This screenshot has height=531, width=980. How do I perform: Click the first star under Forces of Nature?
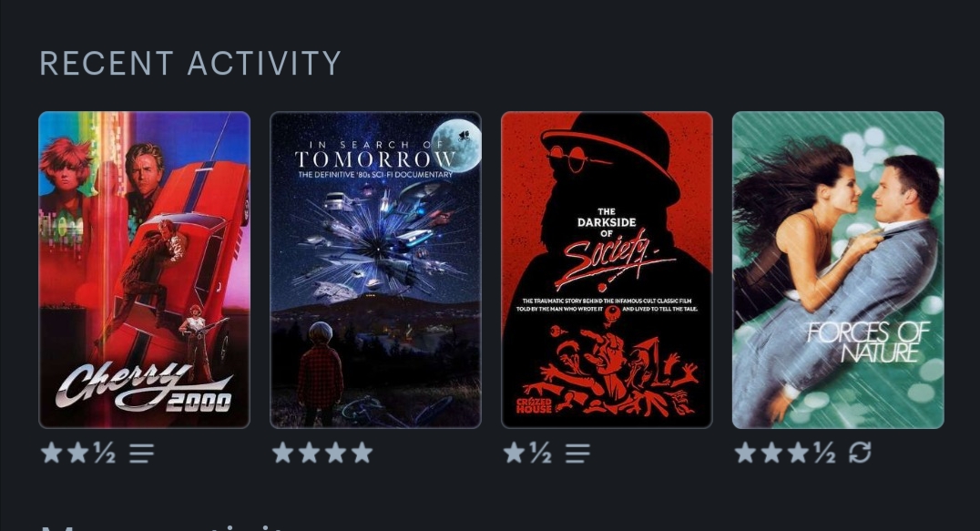746,453
